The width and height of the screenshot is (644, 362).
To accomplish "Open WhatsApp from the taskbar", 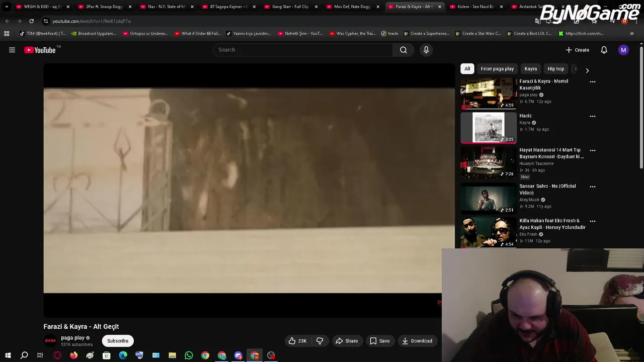I will 189,355.
